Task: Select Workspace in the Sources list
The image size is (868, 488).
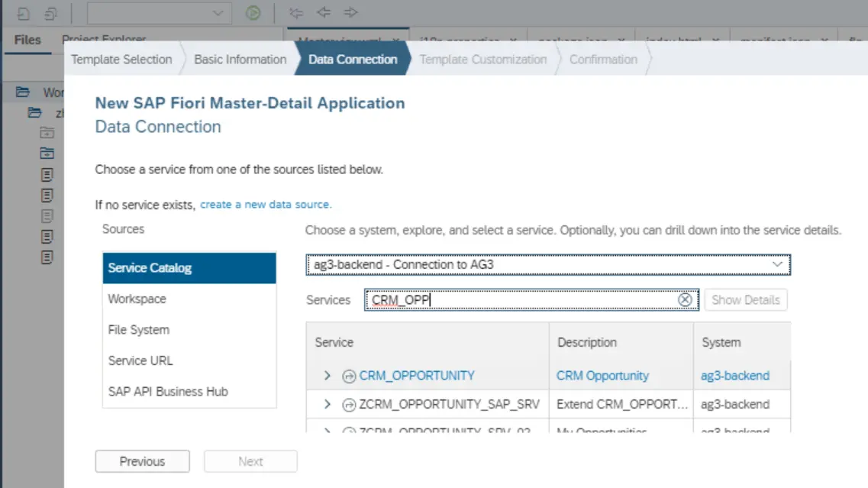Action: click(189, 299)
